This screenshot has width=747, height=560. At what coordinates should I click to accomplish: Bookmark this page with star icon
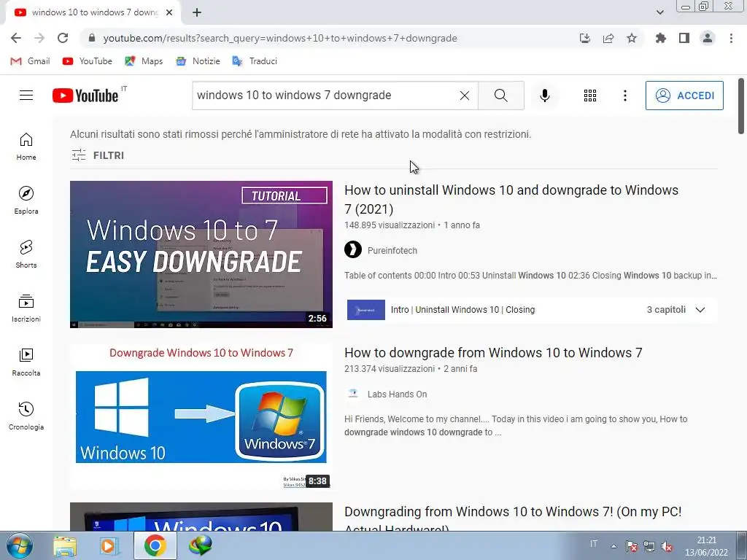632,38
